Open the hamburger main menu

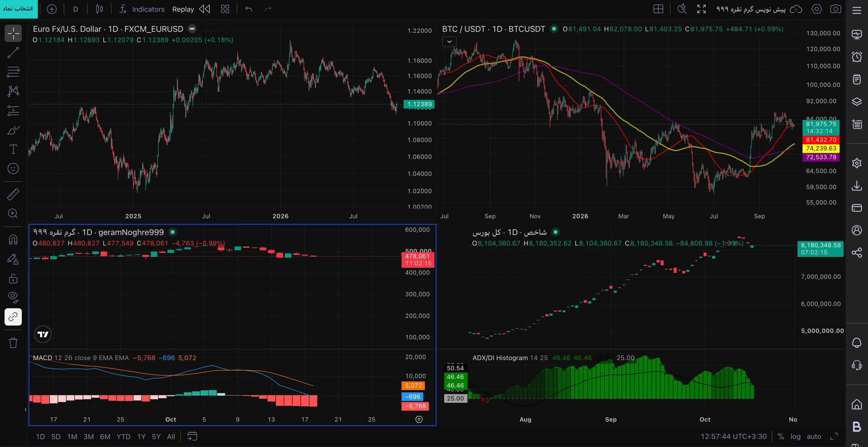[x=857, y=10]
